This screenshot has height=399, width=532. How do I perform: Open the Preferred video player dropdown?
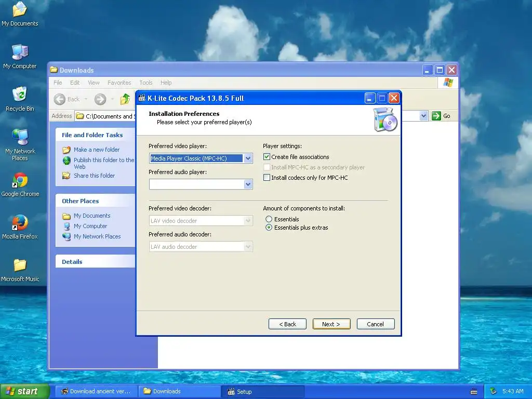[x=248, y=158]
